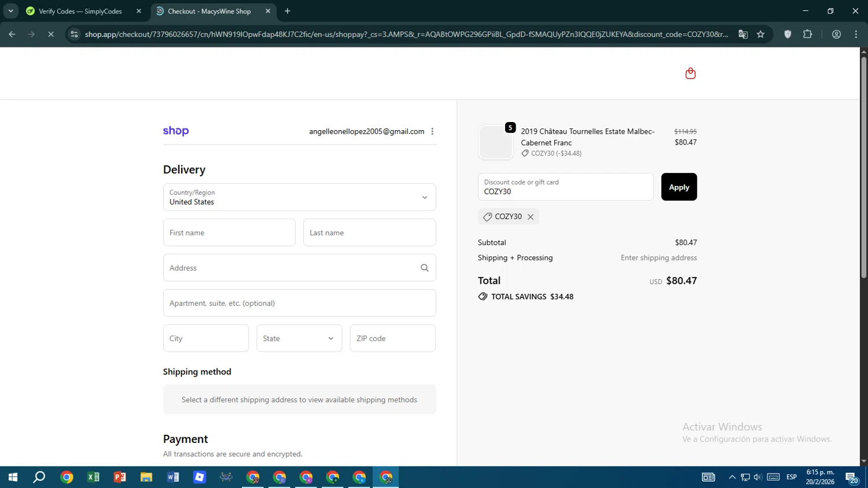This screenshot has height=488, width=868.
Task: Open the shopping bag cart icon
Action: click(x=690, y=73)
